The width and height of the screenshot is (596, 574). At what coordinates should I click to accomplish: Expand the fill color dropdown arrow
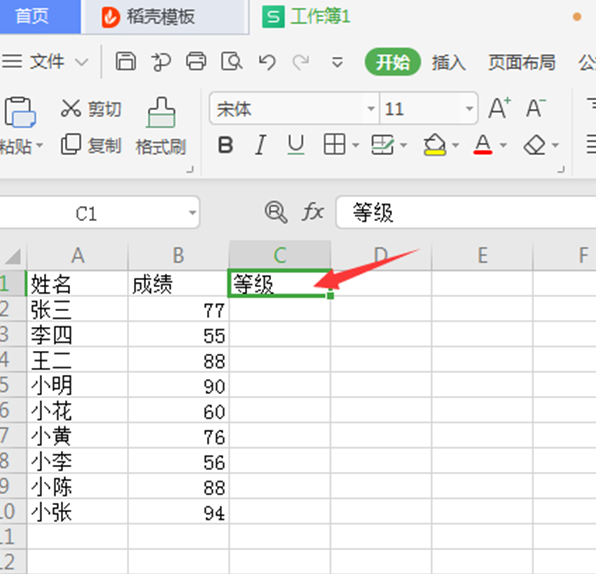[x=455, y=145]
